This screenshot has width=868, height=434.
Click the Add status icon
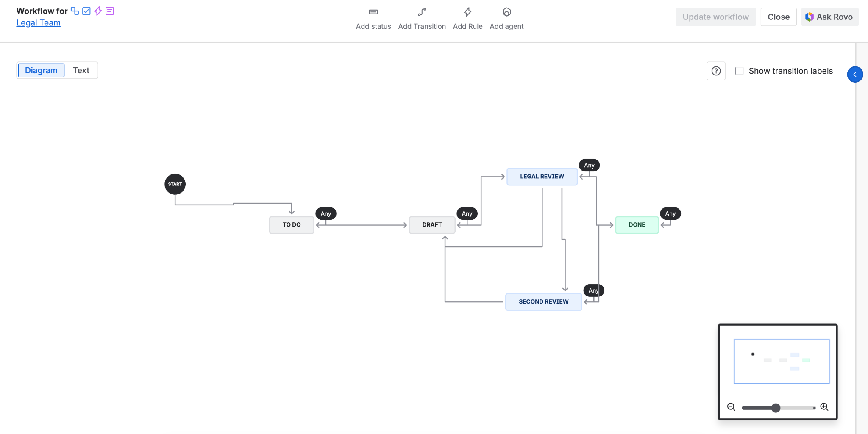(373, 12)
